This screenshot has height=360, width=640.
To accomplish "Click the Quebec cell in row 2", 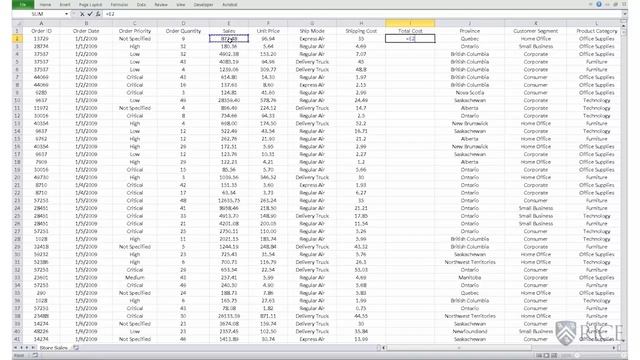I will (470, 39).
